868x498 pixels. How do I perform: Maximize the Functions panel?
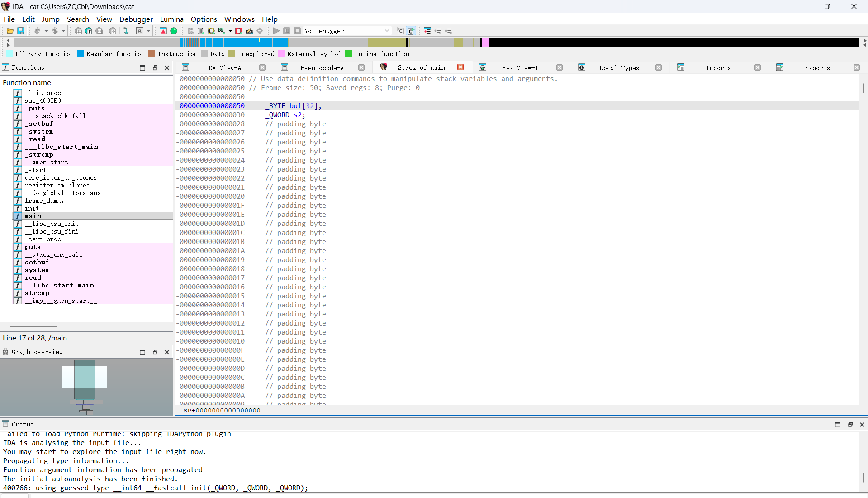tap(142, 68)
